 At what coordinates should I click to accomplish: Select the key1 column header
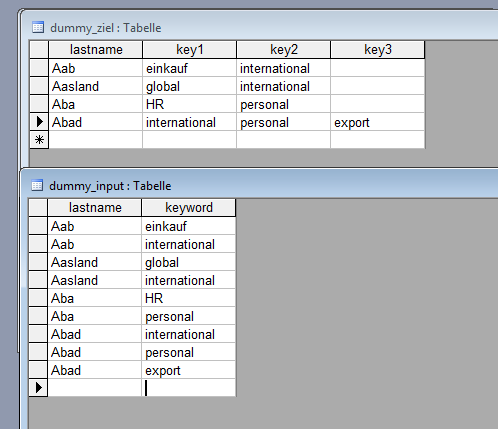pos(190,50)
